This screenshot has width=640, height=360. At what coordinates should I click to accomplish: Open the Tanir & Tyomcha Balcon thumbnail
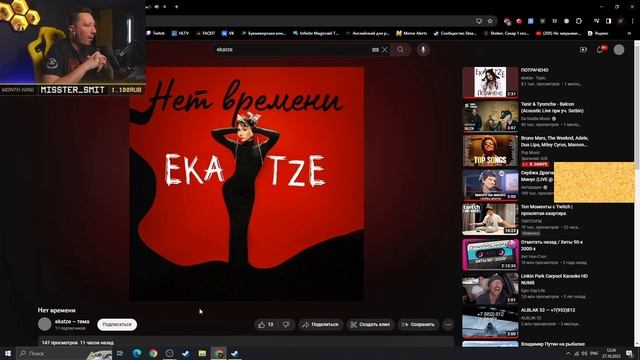(x=490, y=117)
